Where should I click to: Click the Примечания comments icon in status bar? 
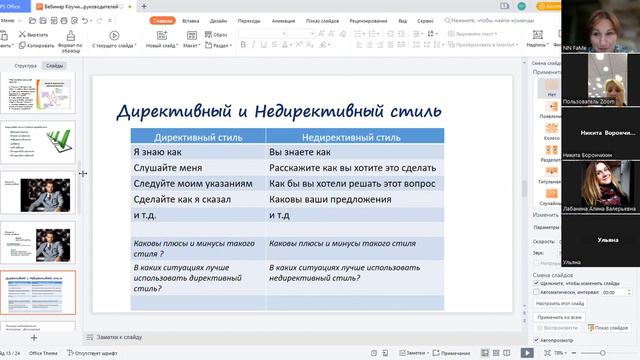coord(436,353)
